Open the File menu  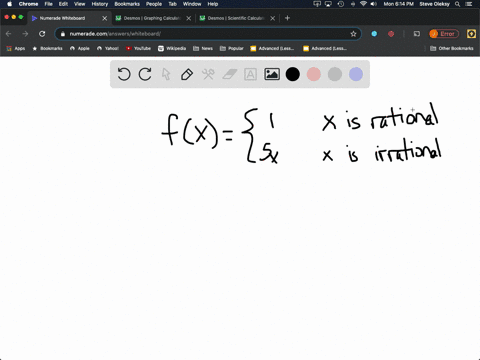coord(49,4)
